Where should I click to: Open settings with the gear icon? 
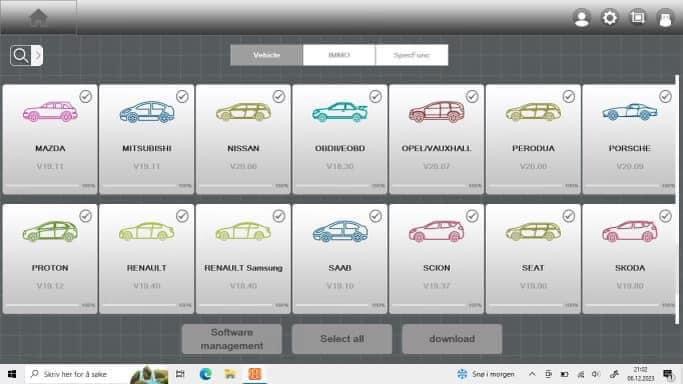[609, 18]
